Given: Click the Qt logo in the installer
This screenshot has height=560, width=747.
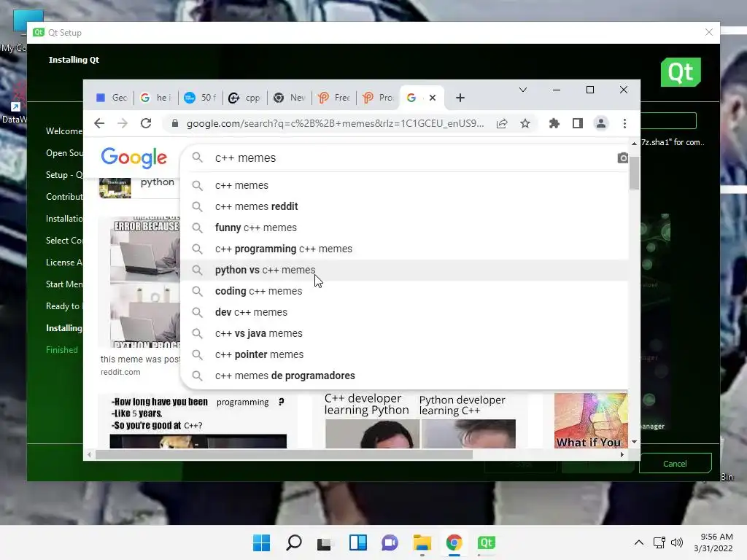Looking at the screenshot, I should click(x=681, y=72).
